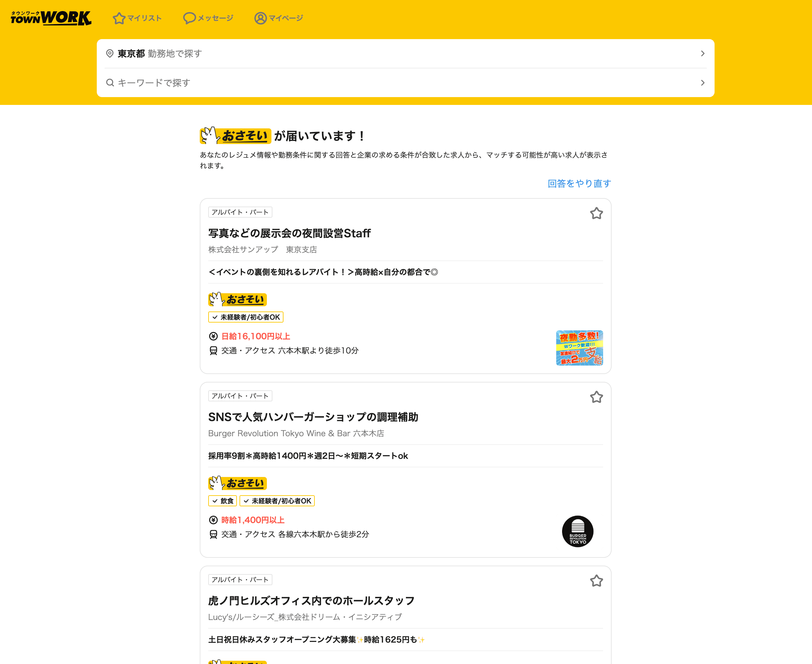This screenshot has height=664, width=812.
Task: Go to マイページ account page
Action: 279,18
